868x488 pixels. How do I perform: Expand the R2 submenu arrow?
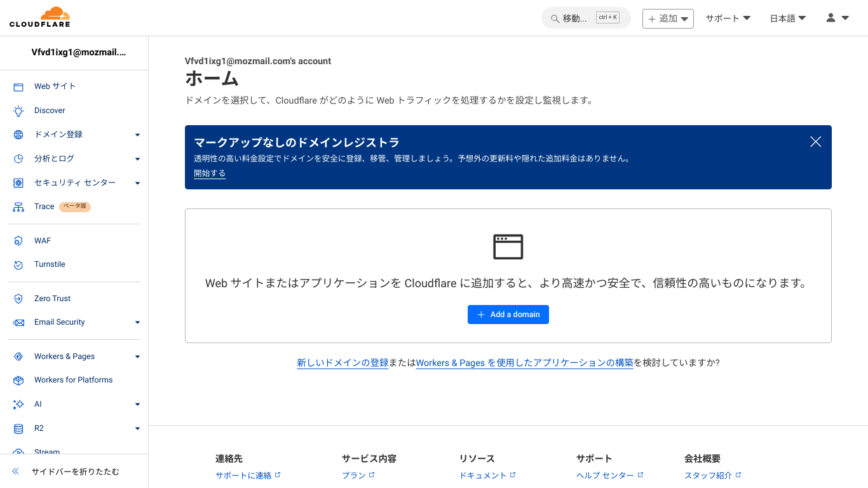click(137, 428)
